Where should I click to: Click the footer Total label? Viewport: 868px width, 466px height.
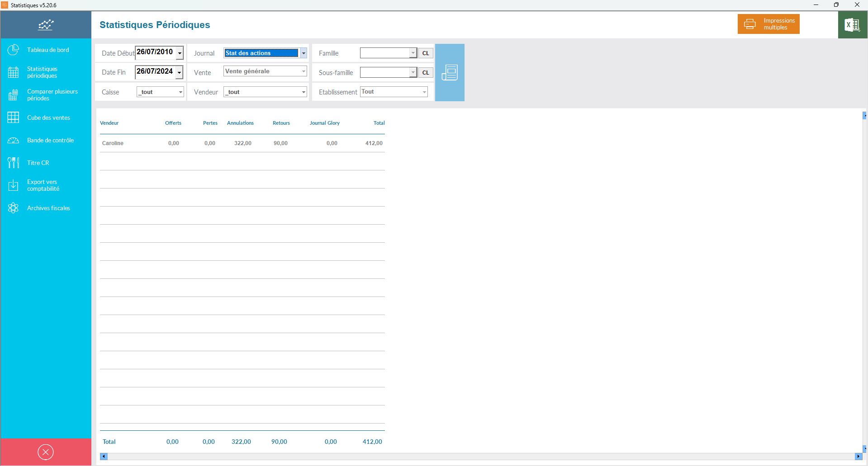click(x=109, y=442)
